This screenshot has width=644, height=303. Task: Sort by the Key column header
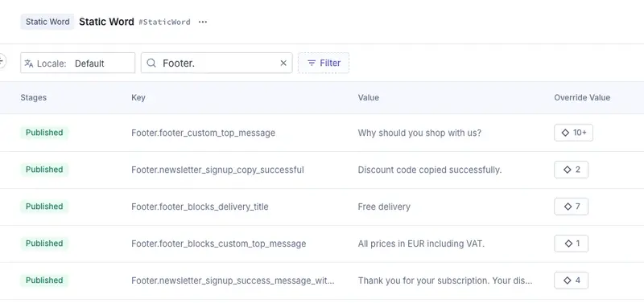tap(138, 97)
